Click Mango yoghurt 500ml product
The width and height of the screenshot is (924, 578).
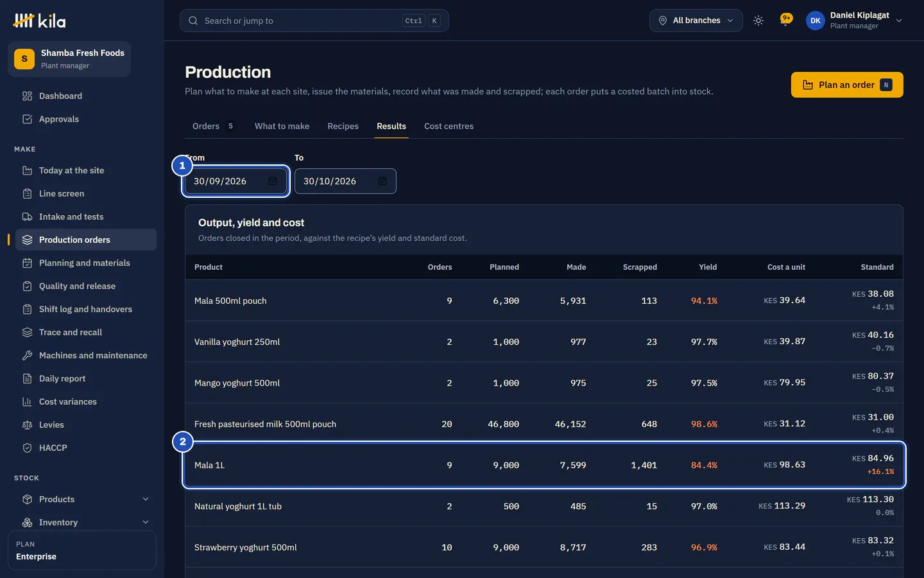(237, 383)
